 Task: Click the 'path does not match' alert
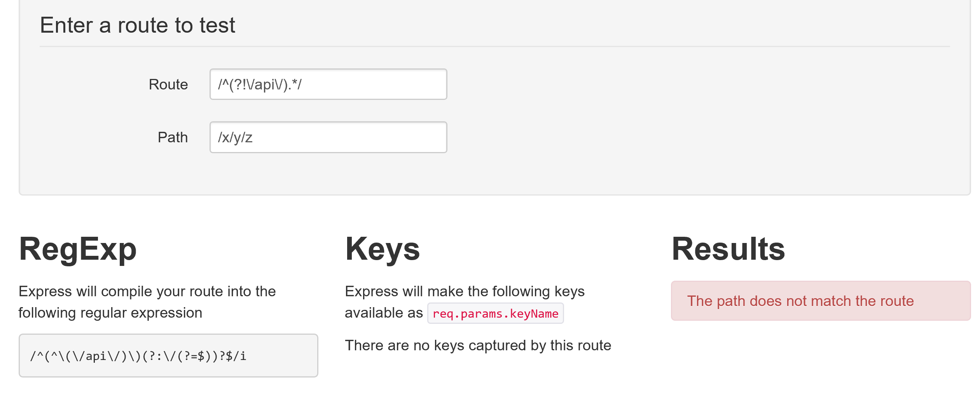pos(820,301)
